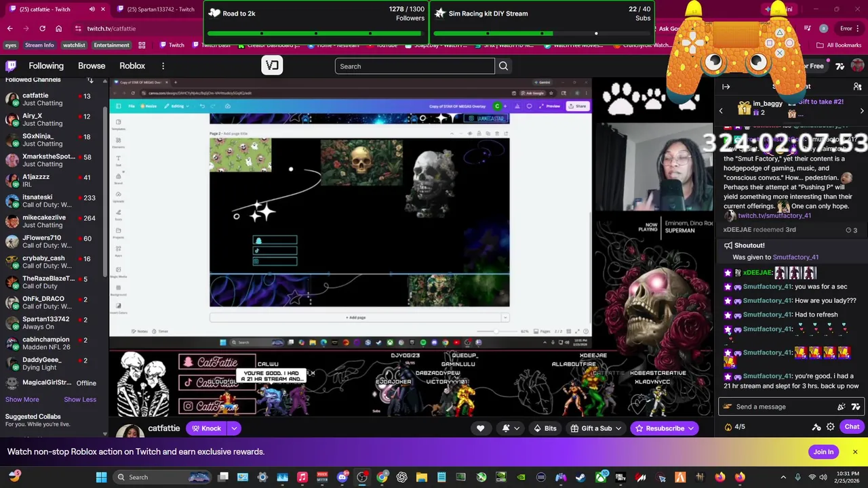Click the 7TV extension icon
Viewport: 868px width, 488px height.
[x=840, y=66]
